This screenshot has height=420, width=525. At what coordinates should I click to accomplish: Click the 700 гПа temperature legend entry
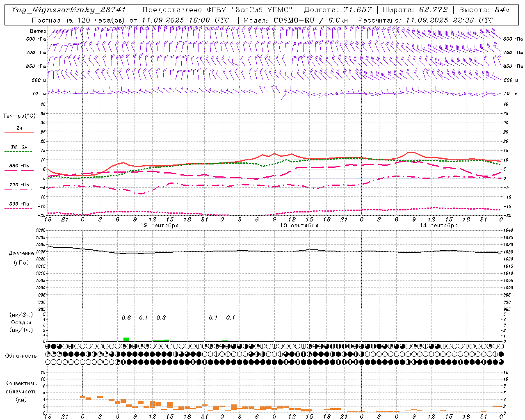click(19, 185)
